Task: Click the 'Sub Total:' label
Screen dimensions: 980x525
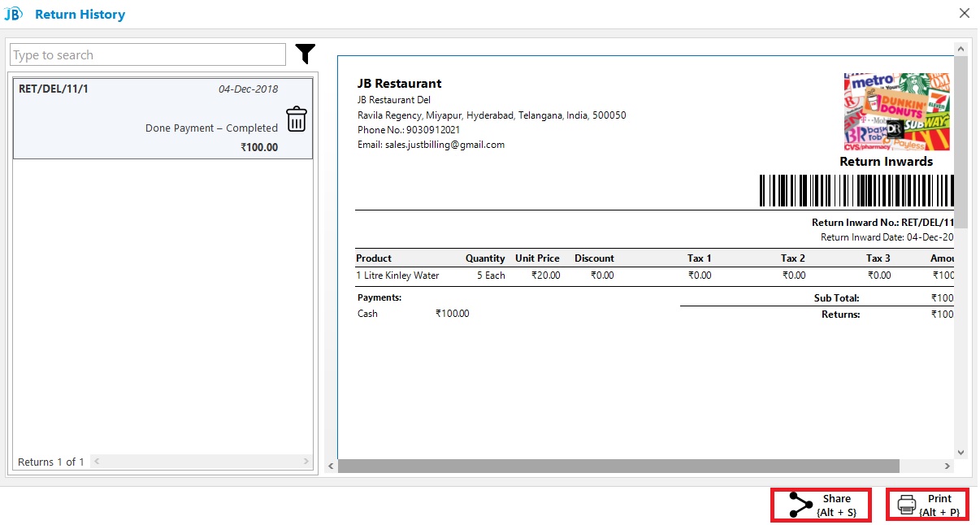Action: click(x=837, y=298)
